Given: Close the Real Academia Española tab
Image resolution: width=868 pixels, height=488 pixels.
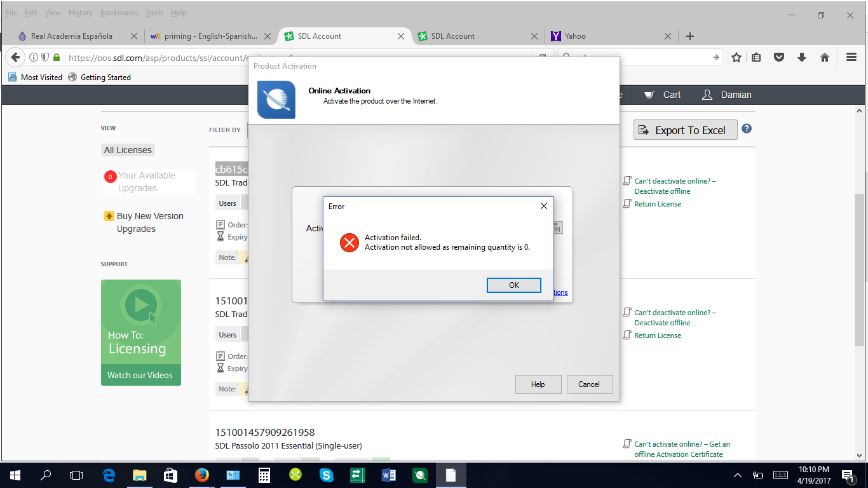Looking at the screenshot, I should [134, 36].
